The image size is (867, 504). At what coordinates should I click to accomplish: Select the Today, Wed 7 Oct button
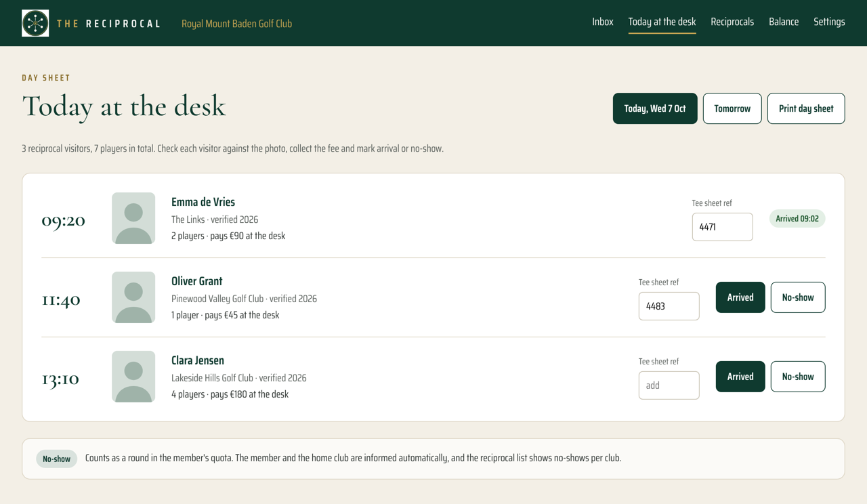click(x=655, y=108)
